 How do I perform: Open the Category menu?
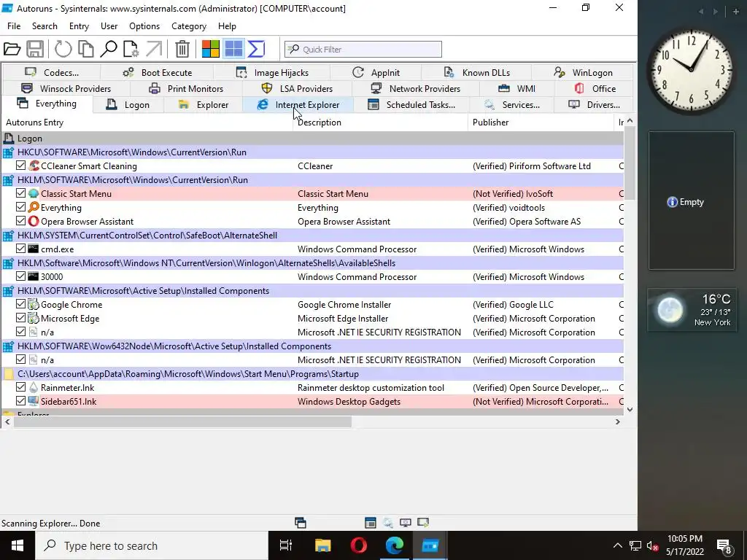[189, 26]
